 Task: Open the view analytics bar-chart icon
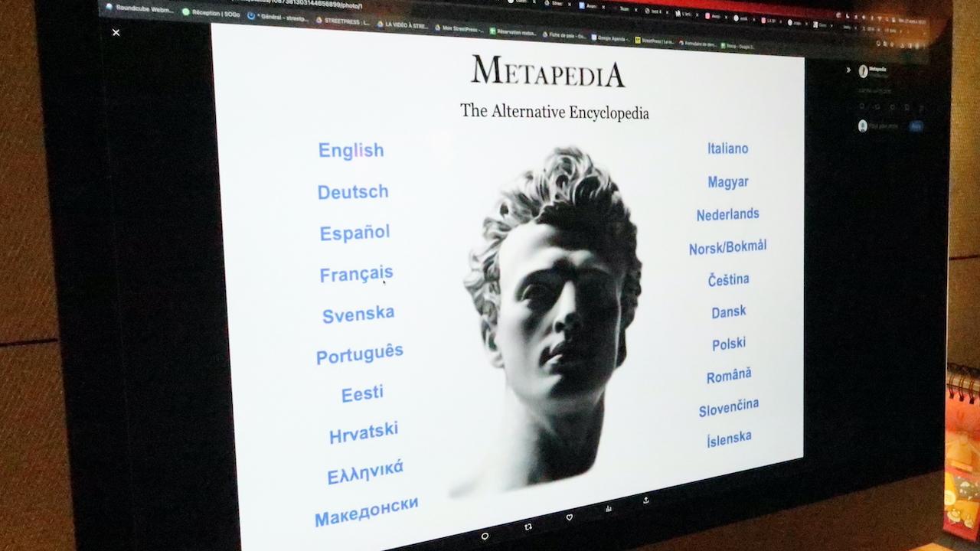pyautogui.click(x=609, y=508)
